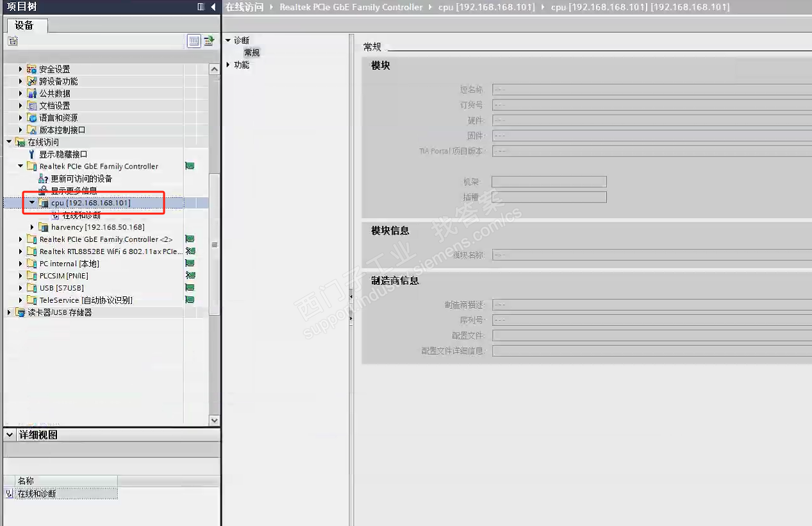Click the 文档设置 icon
Image resolution: width=812 pixels, height=526 pixels.
click(x=32, y=106)
